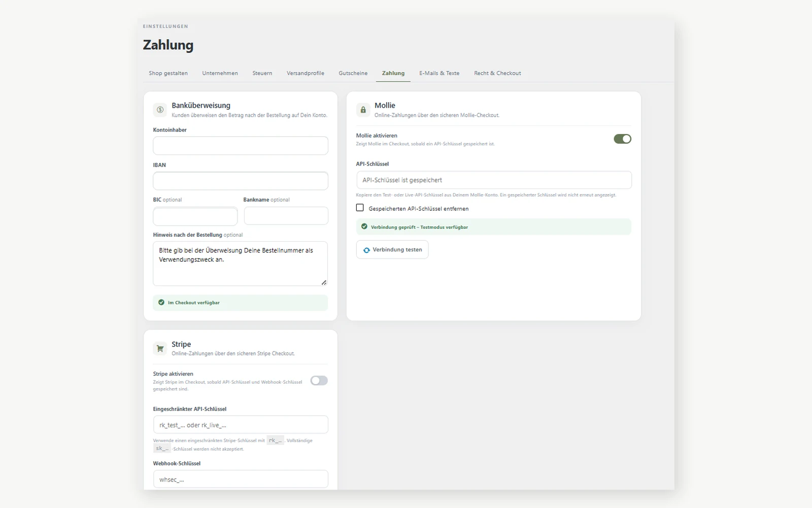Check 'Gespeicherten API-Schlüssel entfernen' box
The image size is (812, 508).
(x=360, y=208)
